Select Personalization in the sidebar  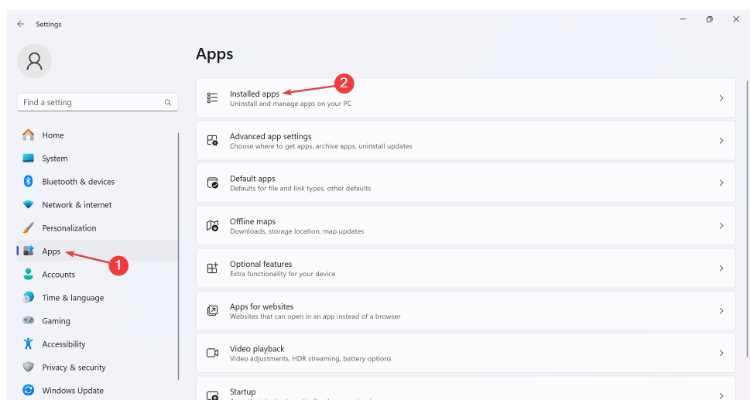pos(69,228)
